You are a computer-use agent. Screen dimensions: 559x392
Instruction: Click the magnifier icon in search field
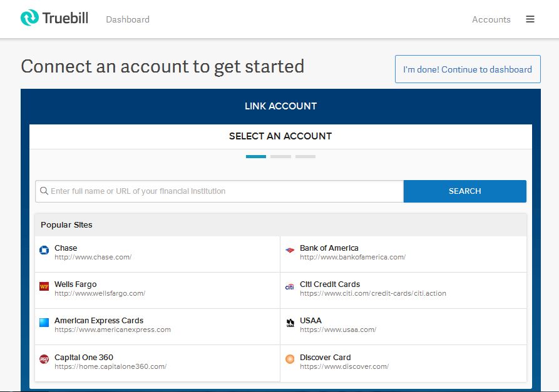(44, 191)
